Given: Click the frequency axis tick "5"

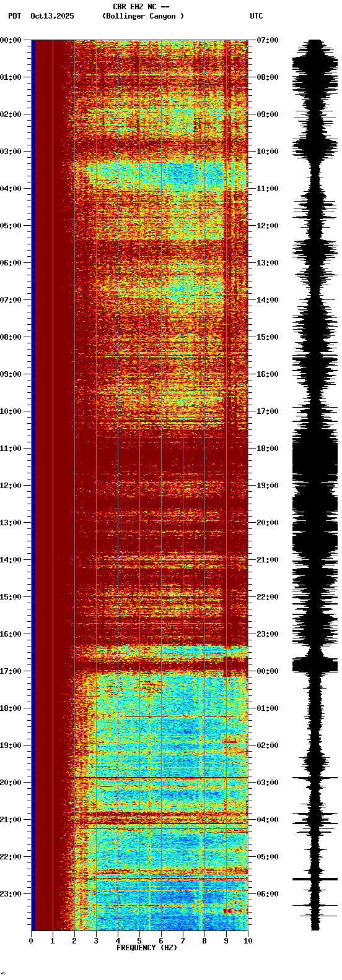Looking at the screenshot, I should [x=139, y=940].
